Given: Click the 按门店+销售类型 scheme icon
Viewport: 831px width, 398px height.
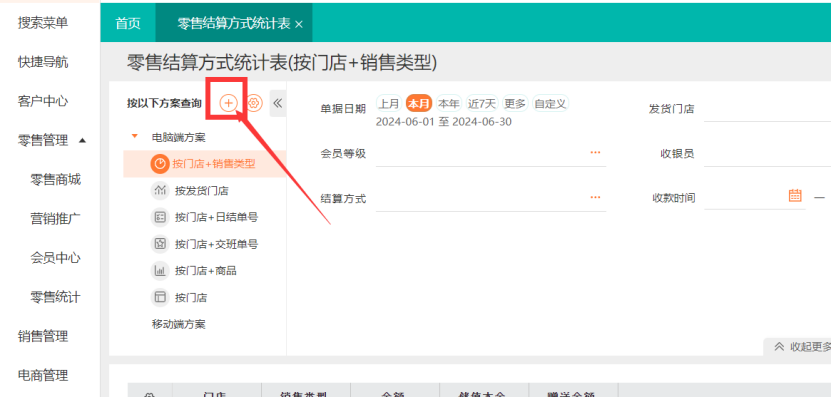Looking at the screenshot, I should point(159,164).
